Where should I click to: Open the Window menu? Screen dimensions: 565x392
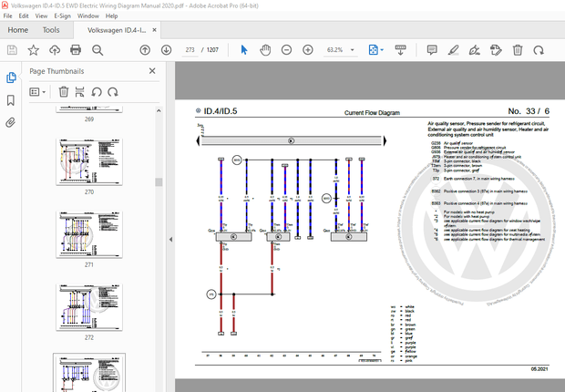(x=88, y=15)
